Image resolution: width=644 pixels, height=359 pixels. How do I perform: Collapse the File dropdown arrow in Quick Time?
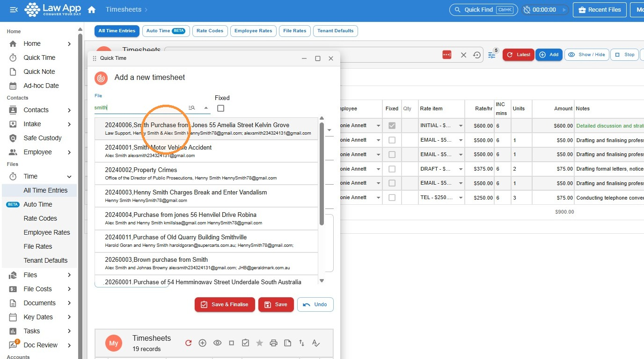pyautogui.click(x=206, y=108)
